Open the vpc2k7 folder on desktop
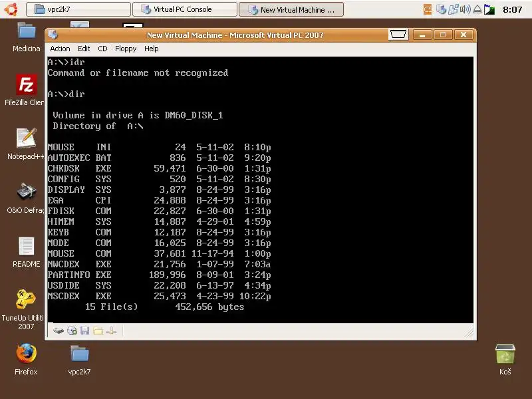 [x=79, y=360]
